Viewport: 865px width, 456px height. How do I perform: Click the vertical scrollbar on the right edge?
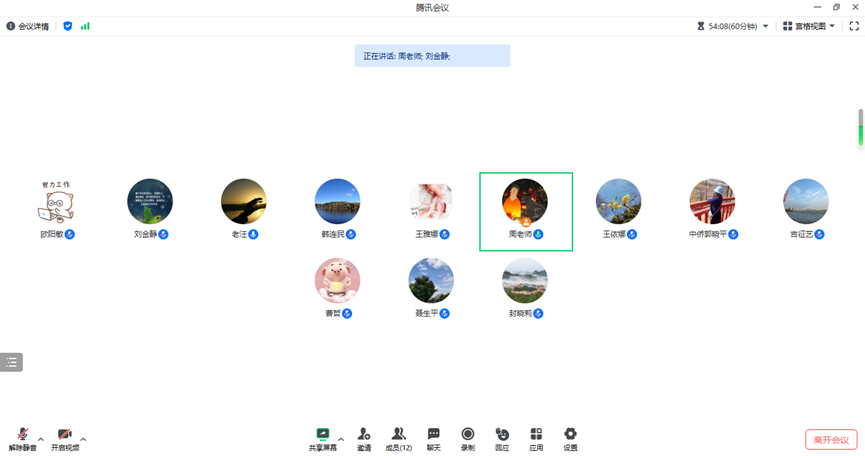coord(861,127)
